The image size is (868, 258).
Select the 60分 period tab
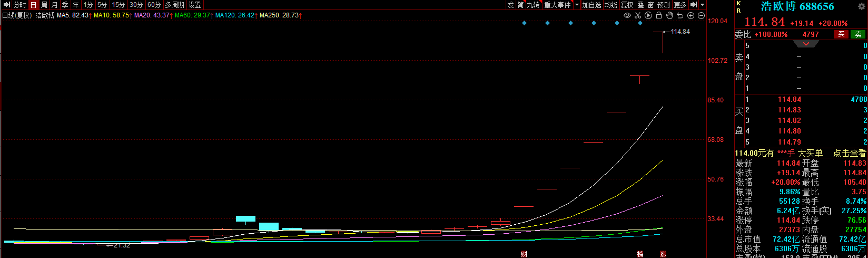[x=154, y=5]
